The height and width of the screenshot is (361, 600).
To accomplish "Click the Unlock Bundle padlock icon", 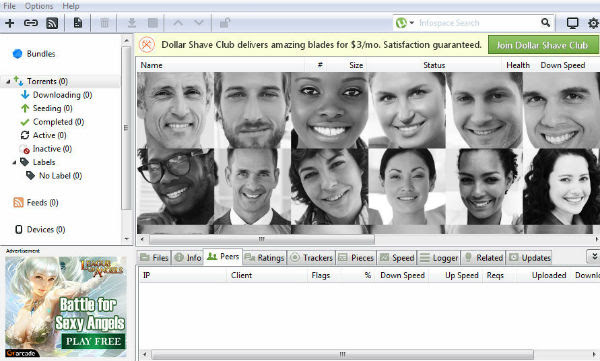I will [x=225, y=23].
